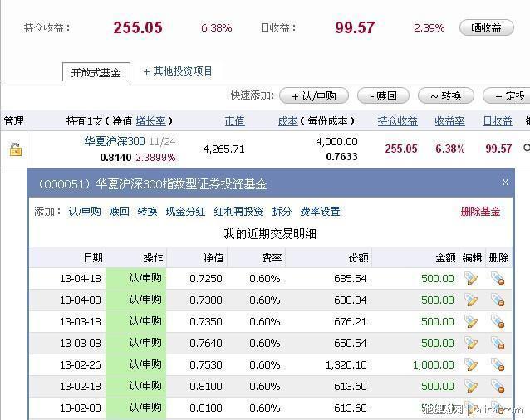The image size is (530, 420).
Task: Delete the 13-03-08 transaction
Action: 498,344
